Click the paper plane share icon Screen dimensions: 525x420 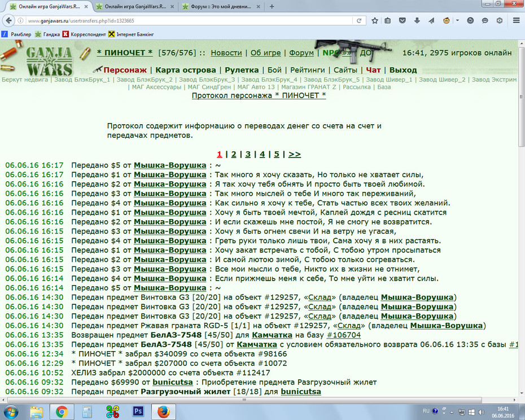431,20
